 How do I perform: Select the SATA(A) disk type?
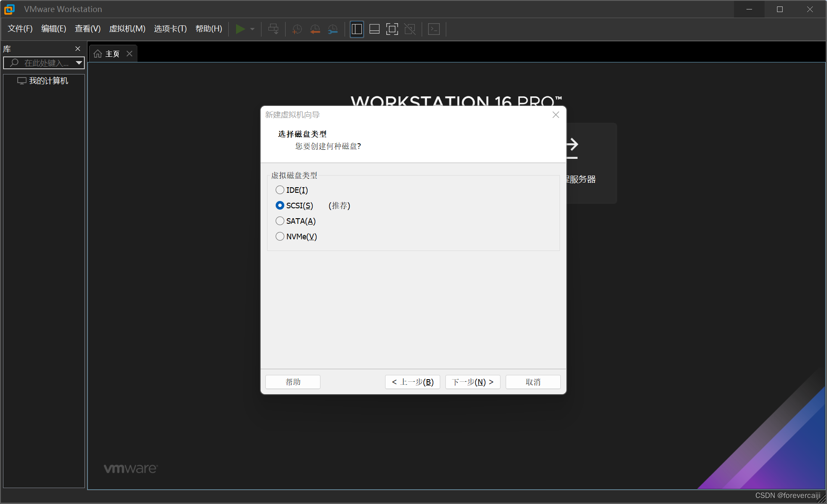coord(280,221)
